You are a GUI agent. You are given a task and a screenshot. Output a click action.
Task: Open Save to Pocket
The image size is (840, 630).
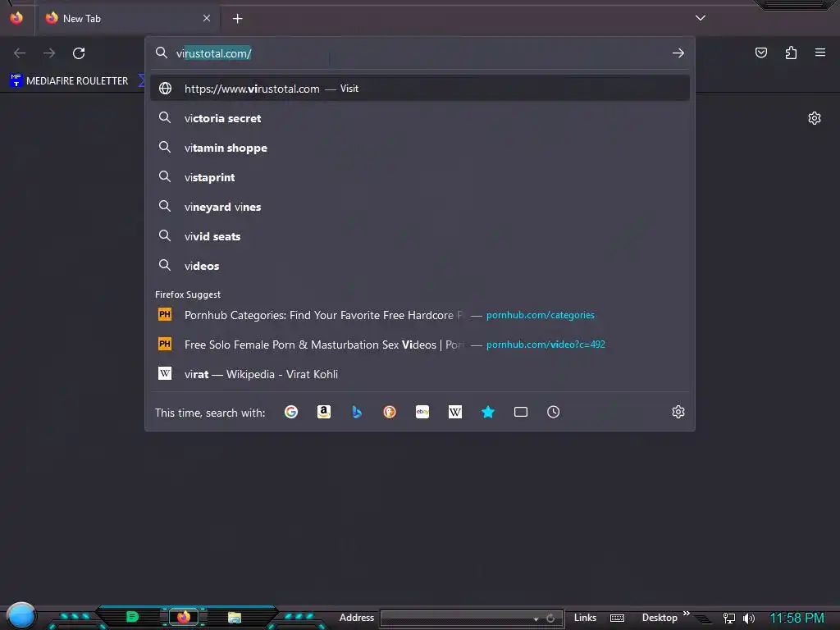click(761, 52)
